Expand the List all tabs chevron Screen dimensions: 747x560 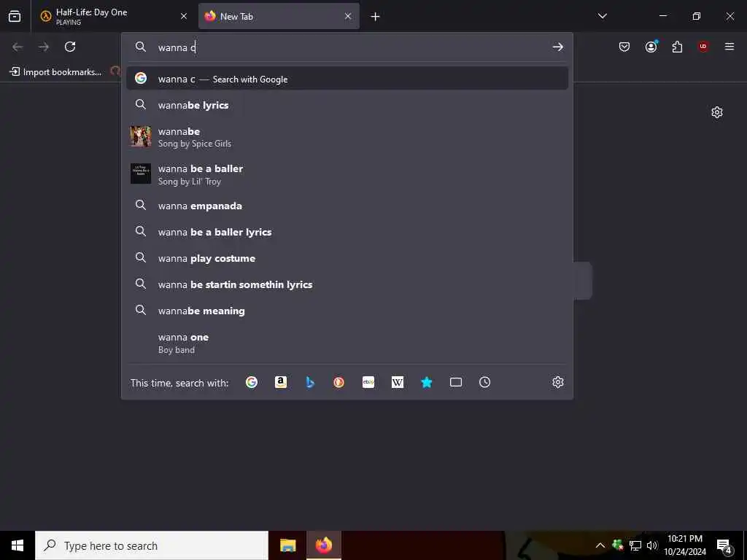(x=602, y=16)
